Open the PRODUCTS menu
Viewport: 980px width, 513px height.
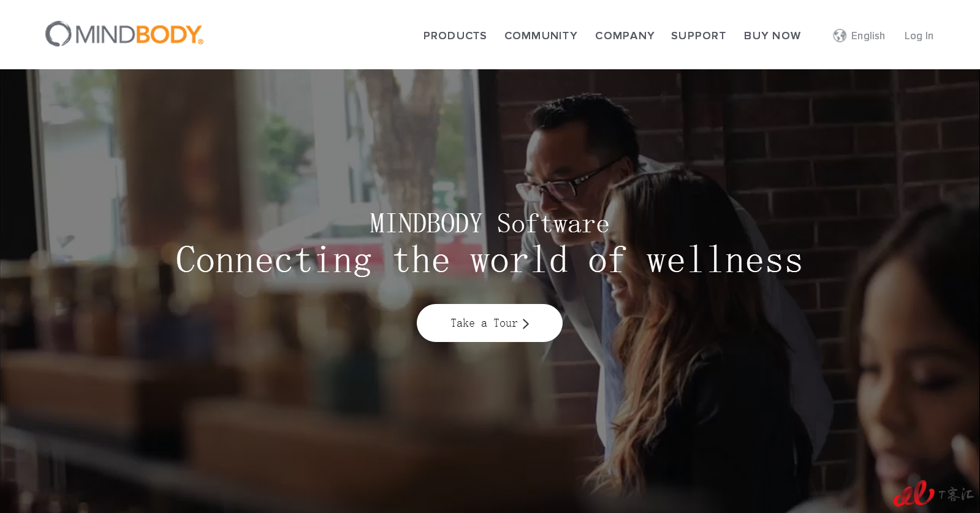tap(455, 36)
